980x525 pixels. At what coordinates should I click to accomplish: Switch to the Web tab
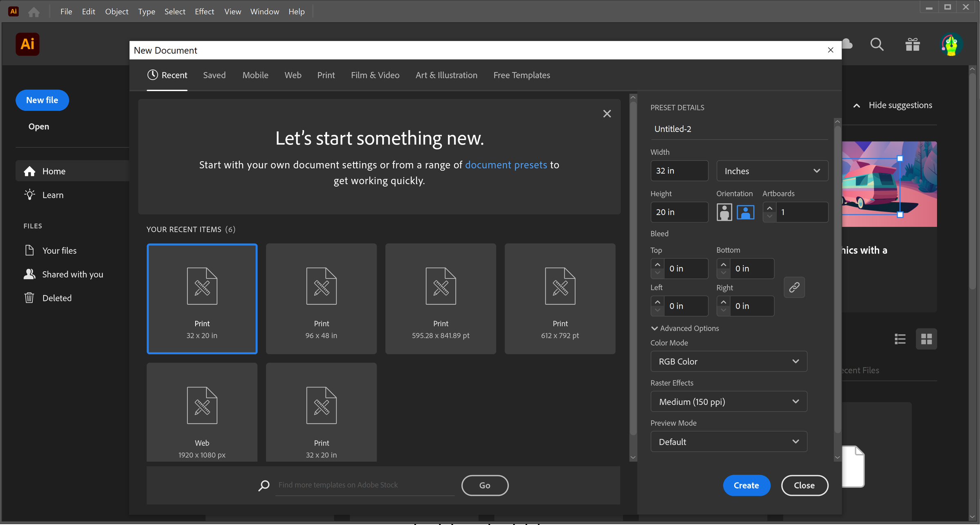293,75
